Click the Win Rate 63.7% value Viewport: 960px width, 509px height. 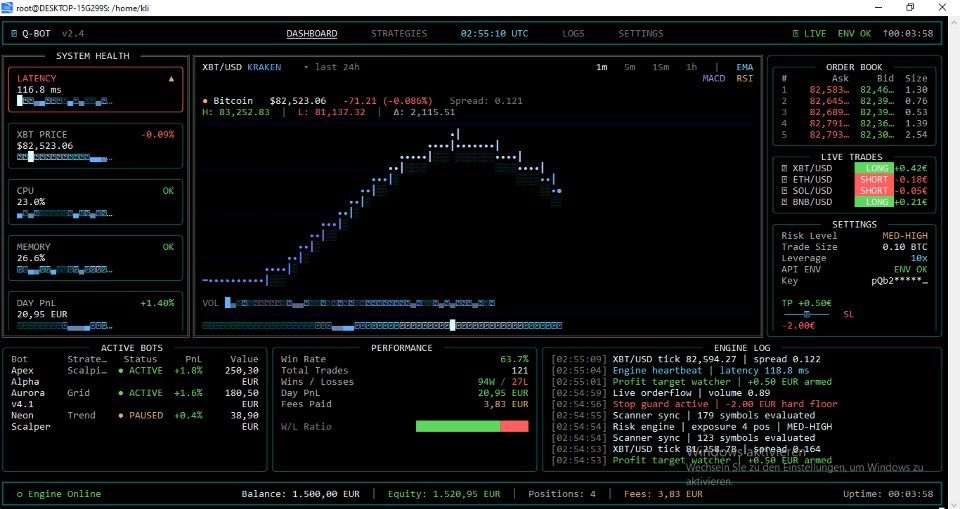coord(514,359)
